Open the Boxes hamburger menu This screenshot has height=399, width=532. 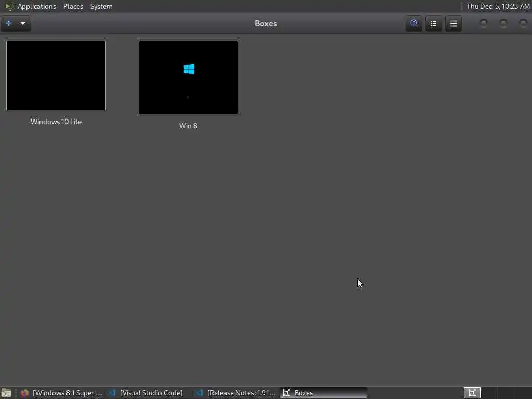pyautogui.click(x=454, y=23)
